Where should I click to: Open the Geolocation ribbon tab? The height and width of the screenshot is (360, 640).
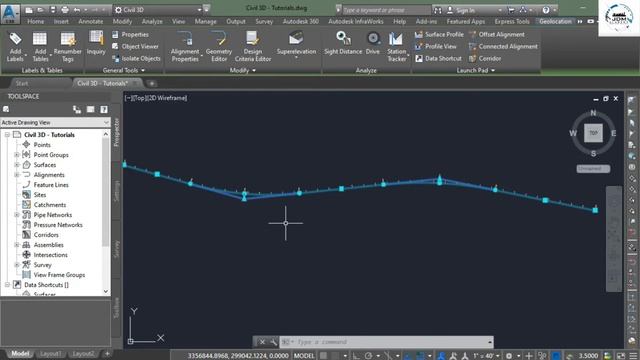pyautogui.click(x=556, y=21)
